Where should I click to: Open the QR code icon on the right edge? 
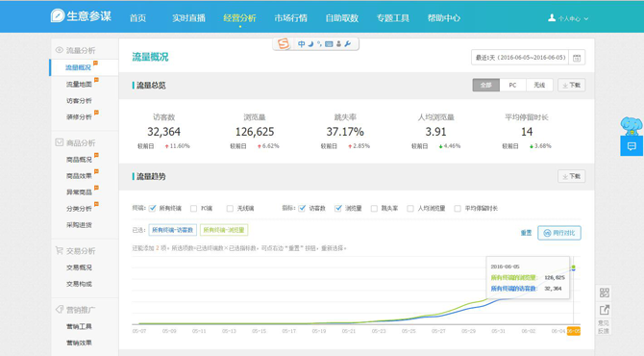(605, 292)
